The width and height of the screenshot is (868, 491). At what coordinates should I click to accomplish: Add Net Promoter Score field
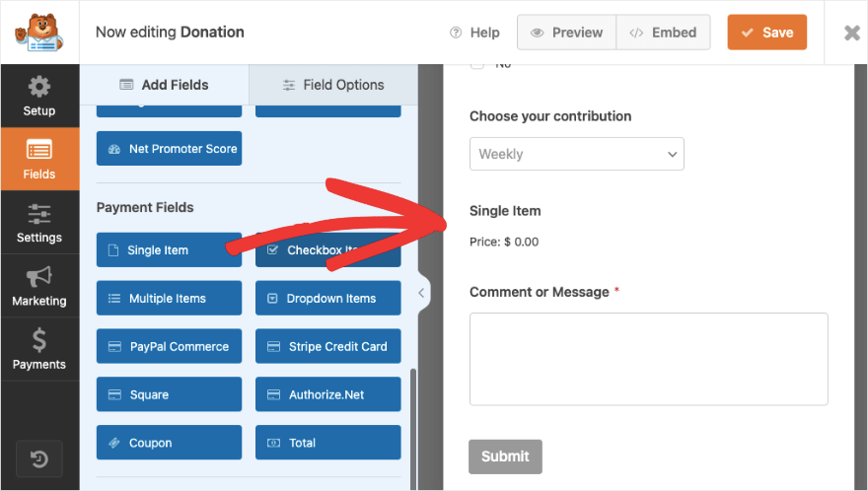[169, 148]
